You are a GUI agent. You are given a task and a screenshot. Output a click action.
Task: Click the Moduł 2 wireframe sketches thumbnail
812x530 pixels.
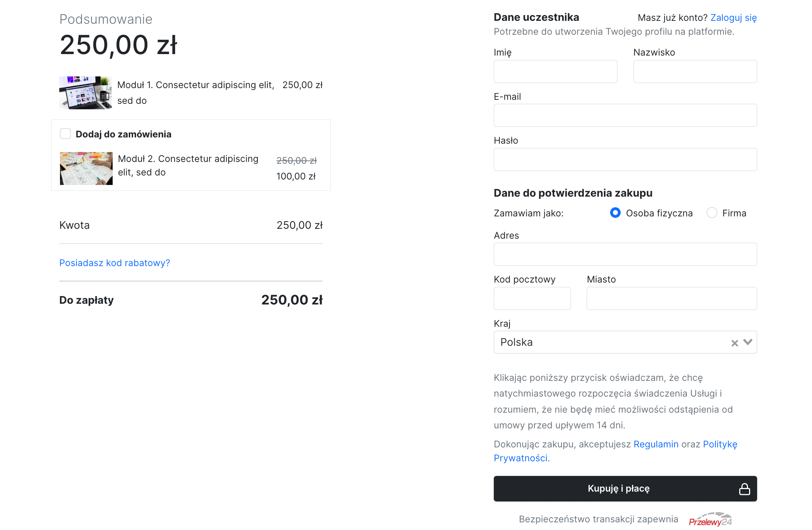[x=86, y=169]
